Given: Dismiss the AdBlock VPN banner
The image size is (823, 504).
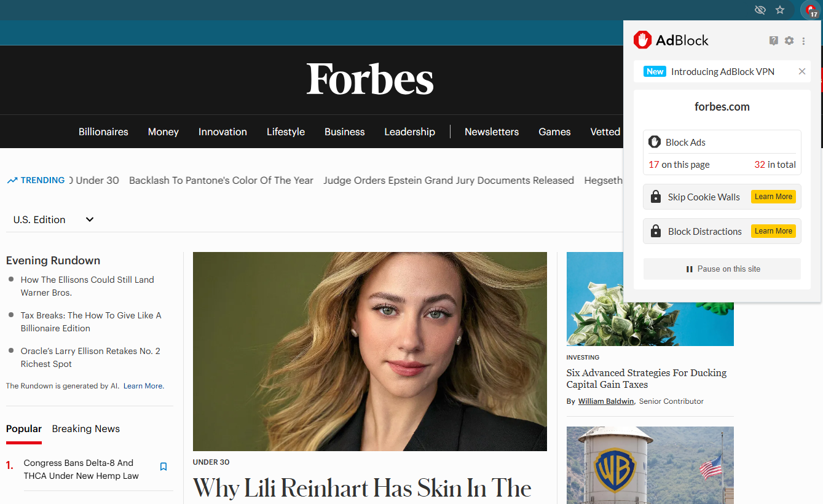Looking at the screenshot, I should pyautogui.click(x=802, y=71).
